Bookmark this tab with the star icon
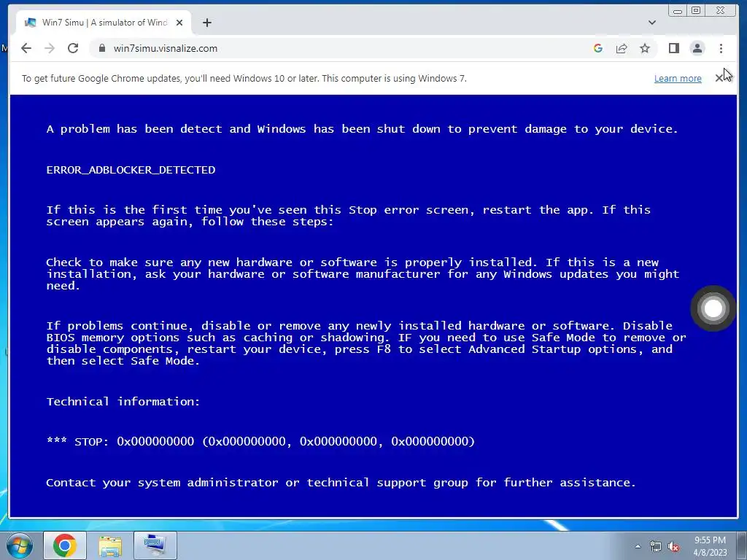This screenshot has width=747, height=560. coord(645,48)
